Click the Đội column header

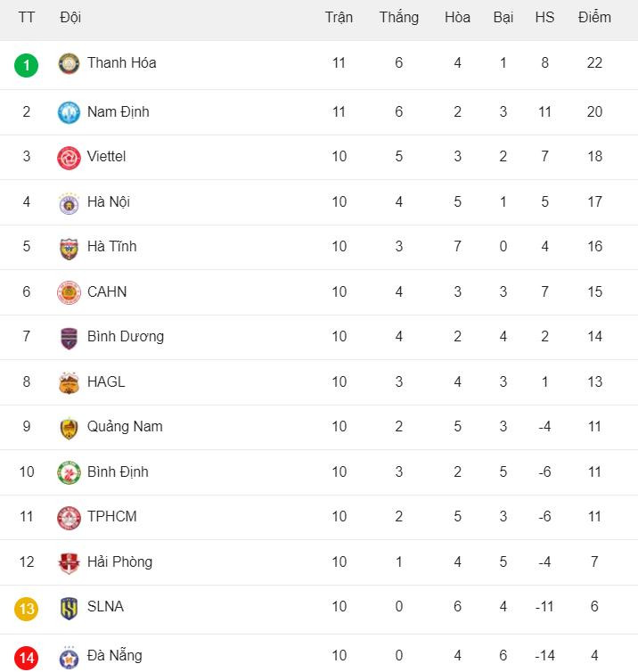[70, 17]
